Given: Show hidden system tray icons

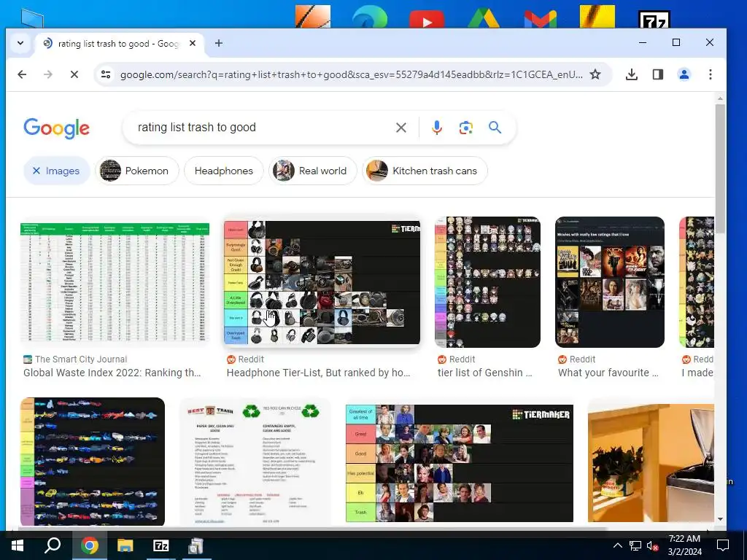Looking at the screenshot, I should (617, 545).
